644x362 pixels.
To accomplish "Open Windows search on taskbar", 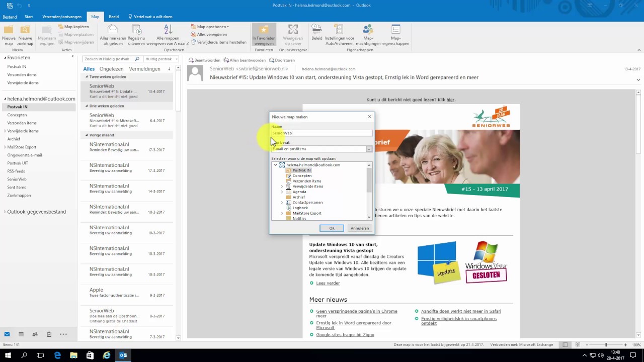I will [x=24, y=355].
